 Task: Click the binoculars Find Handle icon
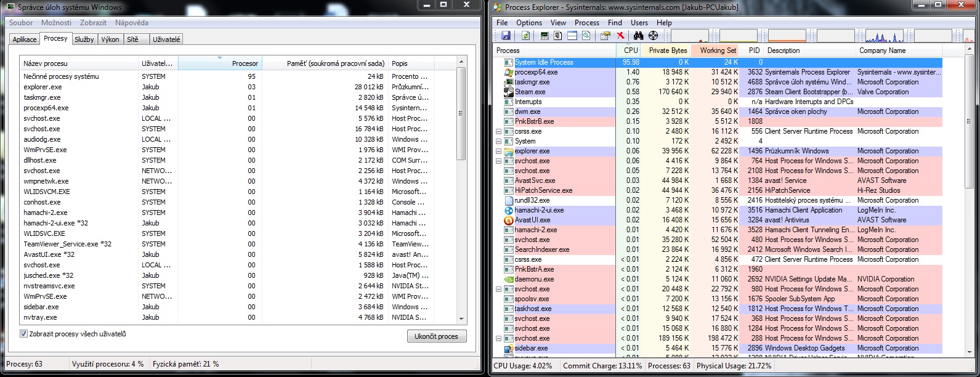point(639,36)
